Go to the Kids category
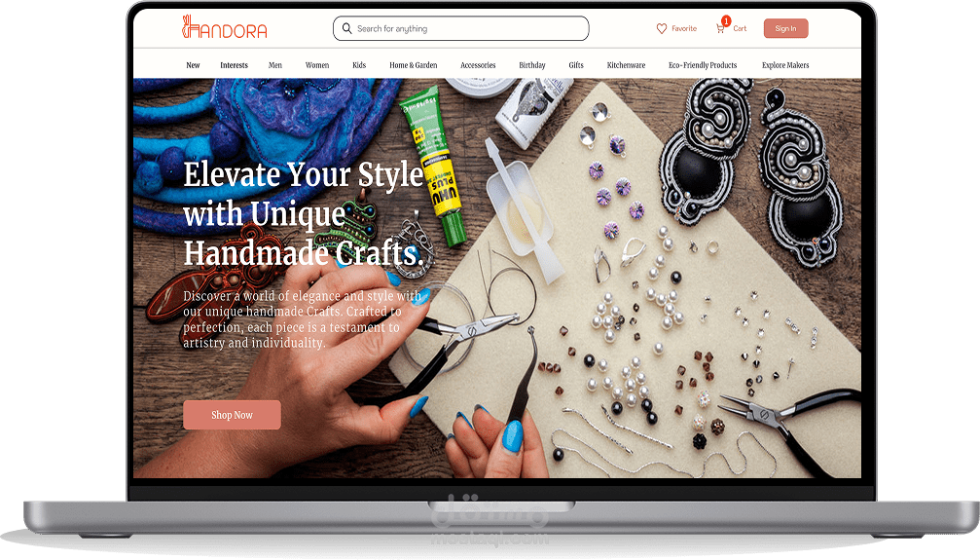Screen dimensions: 980x560 [x=359, y=65]
